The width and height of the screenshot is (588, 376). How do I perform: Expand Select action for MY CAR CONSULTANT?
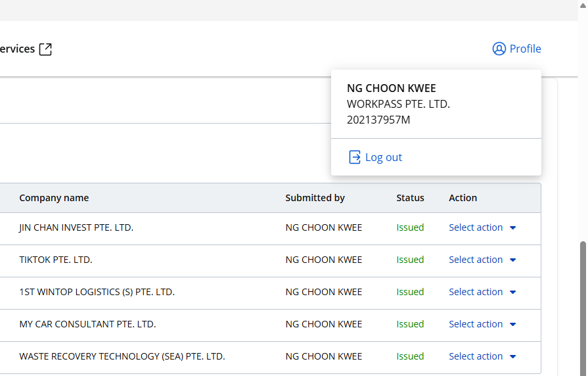click(x=482, y=324)
